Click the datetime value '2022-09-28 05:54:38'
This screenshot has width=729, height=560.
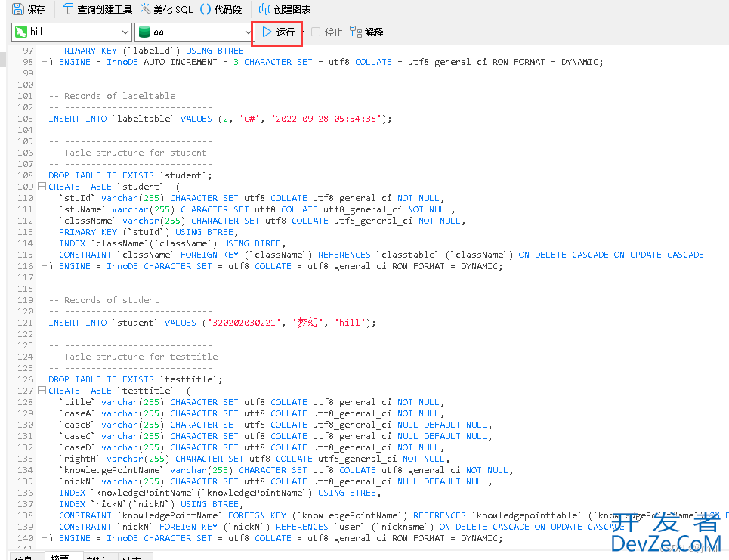point(326,119)
